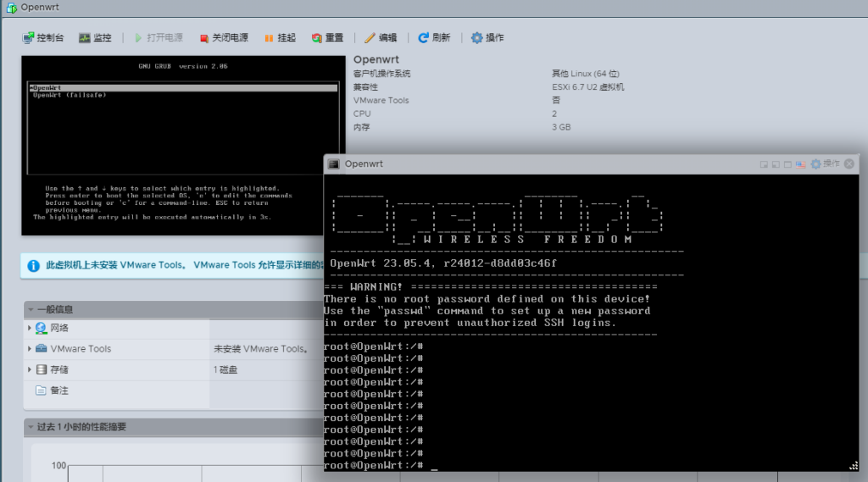Click the 打开电源 power on button
This screenshot has height=482, width=868.
pos(159,37)
